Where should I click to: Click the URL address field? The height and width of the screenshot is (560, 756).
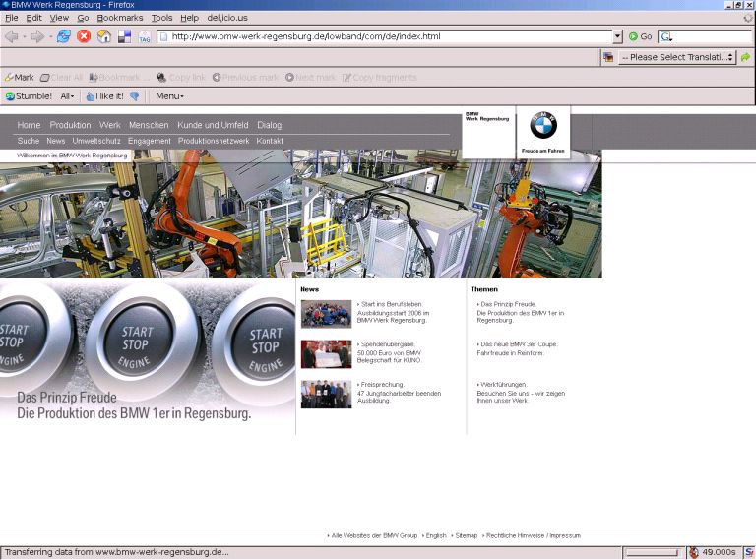[385, 36]
